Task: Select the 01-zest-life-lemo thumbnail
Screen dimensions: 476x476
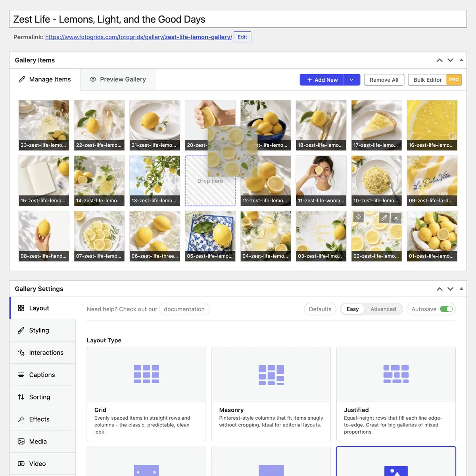Action: tap(432, 236)
